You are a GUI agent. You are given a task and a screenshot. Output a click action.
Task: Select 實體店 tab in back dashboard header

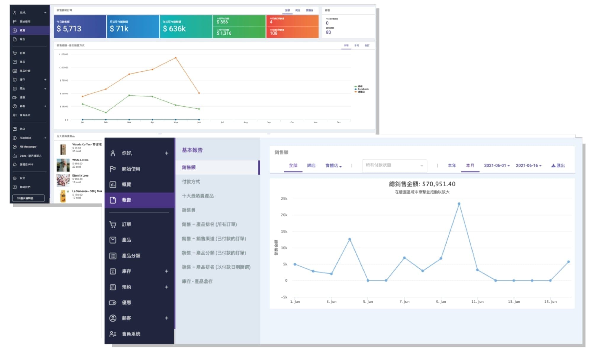click(x=309, y=10)
